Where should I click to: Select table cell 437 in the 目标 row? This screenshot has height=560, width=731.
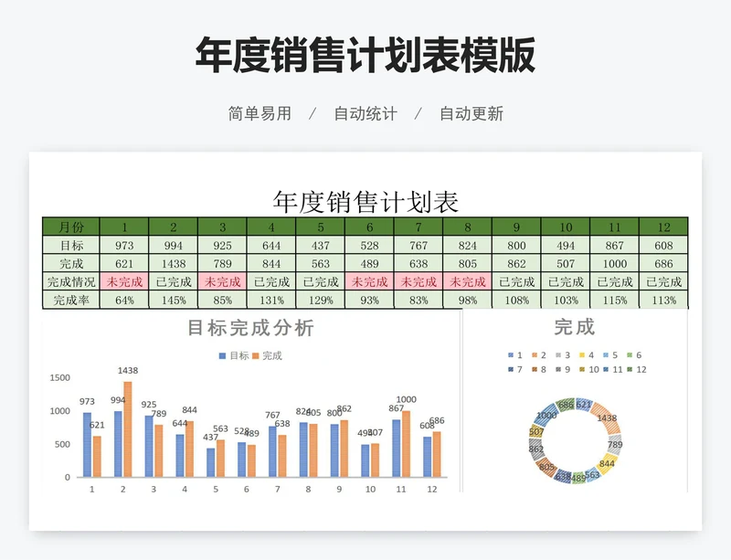pyautogui.click(x=321, y=245)
